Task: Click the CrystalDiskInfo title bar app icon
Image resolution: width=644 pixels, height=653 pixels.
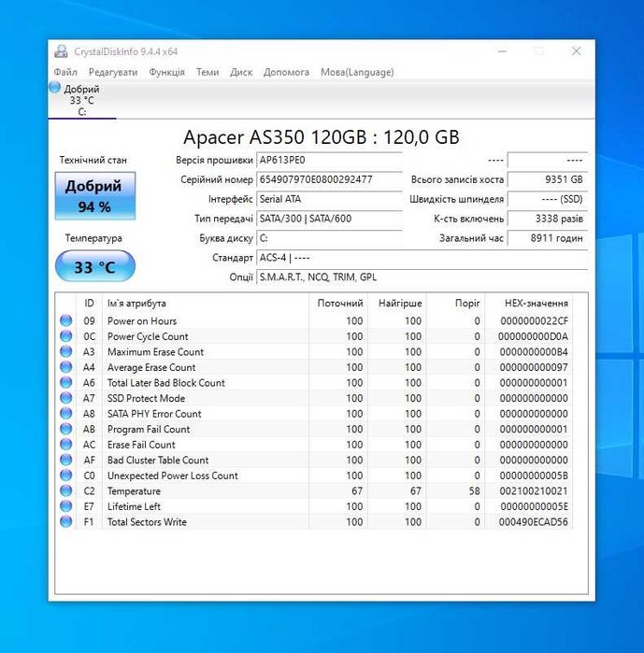Action: point(62,51)
